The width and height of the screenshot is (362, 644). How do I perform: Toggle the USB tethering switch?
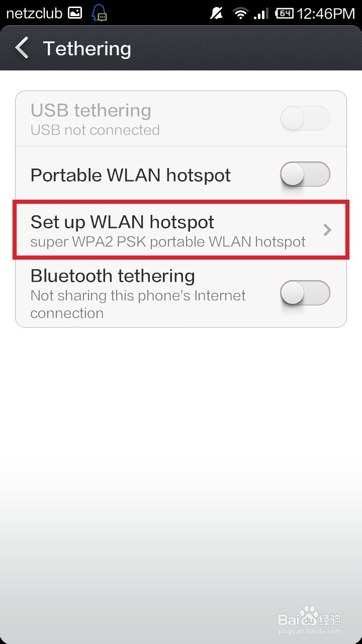pos(305,119)
